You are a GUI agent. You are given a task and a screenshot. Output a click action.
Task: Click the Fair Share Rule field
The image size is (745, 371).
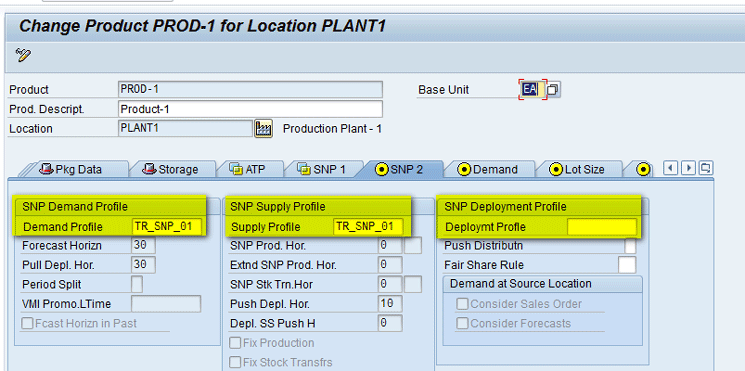[627, 265]
